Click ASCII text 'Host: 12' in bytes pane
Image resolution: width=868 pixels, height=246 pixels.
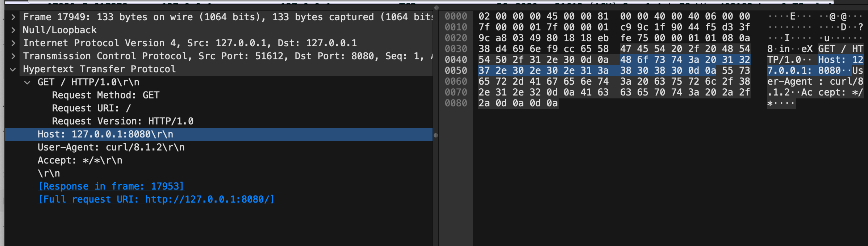coord(840,60)
